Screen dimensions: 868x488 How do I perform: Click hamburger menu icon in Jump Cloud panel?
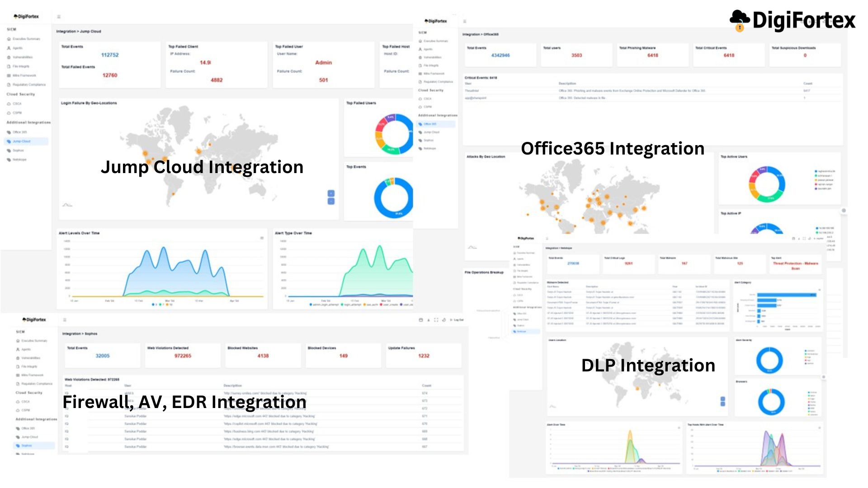[x=59, y=17]
